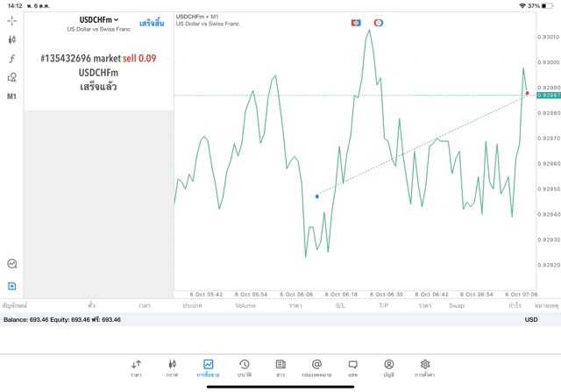Open the new order icon at sidebar bottom
Screen dimensions: 561x392
click(x=11, y=286)
